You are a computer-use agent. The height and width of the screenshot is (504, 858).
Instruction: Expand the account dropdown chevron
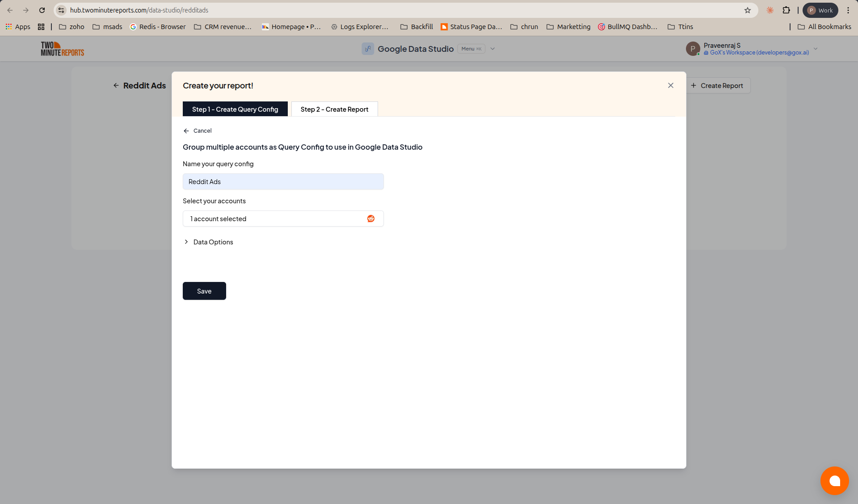tap(816, 49)
